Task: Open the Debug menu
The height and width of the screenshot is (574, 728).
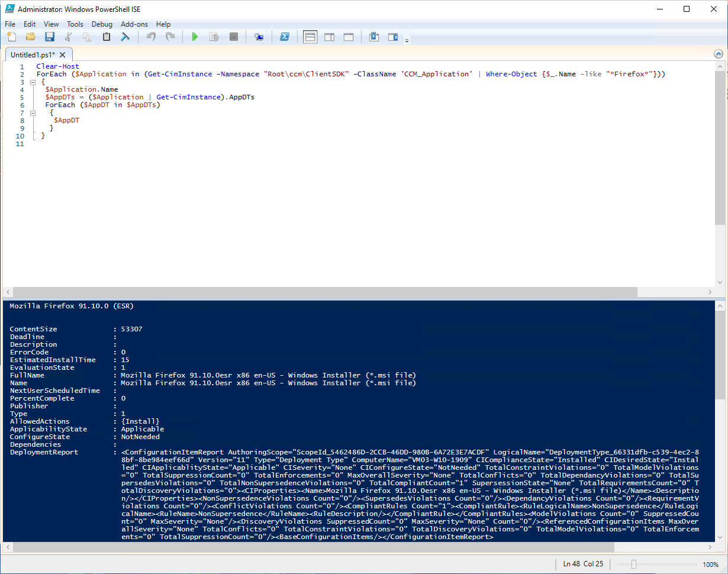Action: 102,24
